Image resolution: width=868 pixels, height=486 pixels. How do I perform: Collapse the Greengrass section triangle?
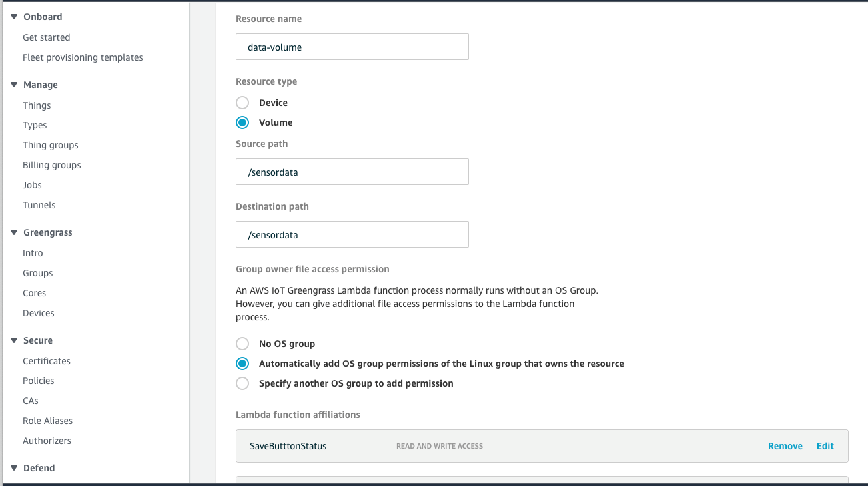(14, 232)
